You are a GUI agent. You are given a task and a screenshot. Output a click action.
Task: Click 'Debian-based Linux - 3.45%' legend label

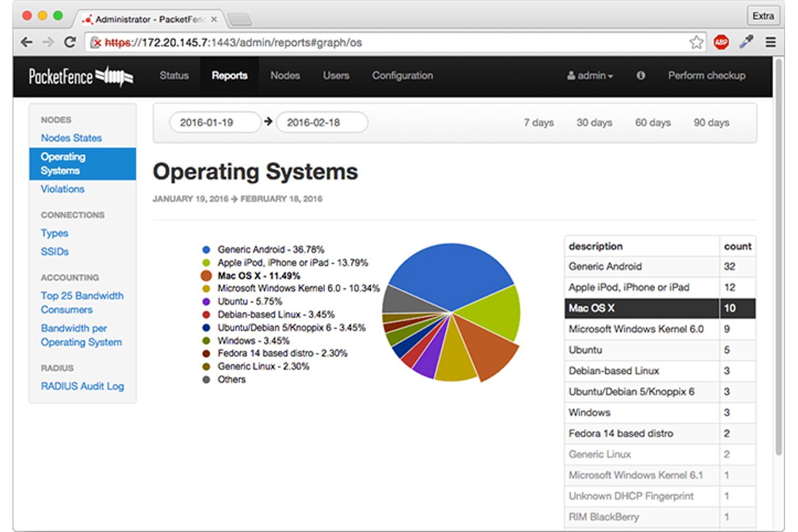(x=276, y=314)
